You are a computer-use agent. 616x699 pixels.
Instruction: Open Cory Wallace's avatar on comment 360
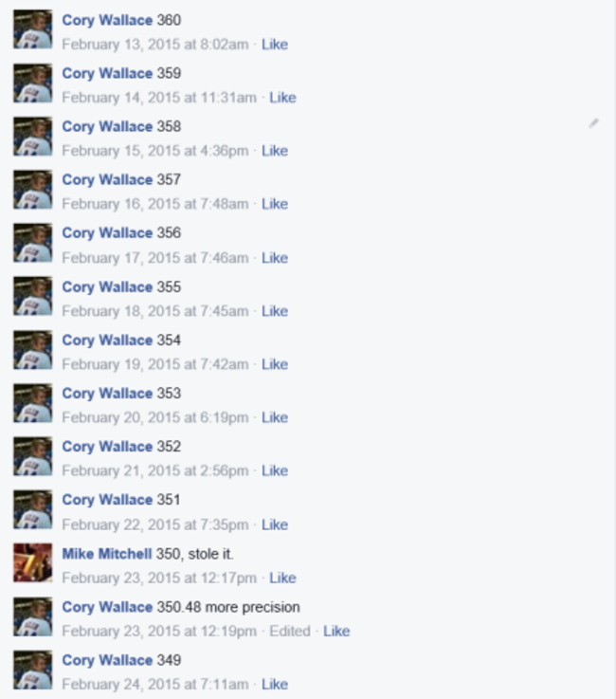(32, 29)
